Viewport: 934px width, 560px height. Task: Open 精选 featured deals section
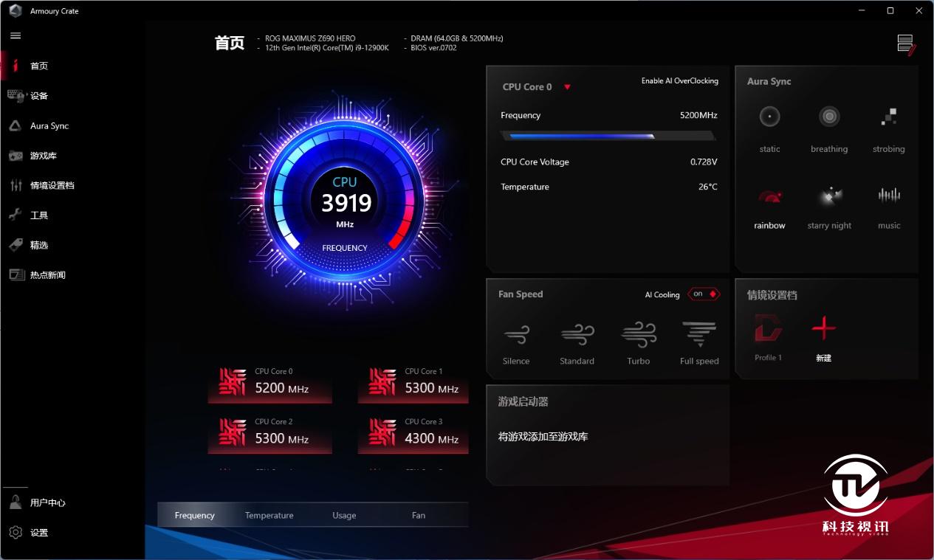tap(39, 245)
